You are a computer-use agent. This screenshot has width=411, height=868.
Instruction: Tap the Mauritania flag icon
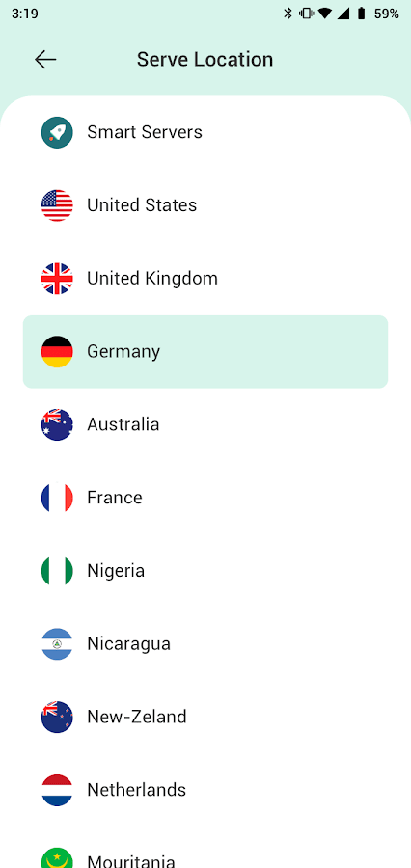57,857
